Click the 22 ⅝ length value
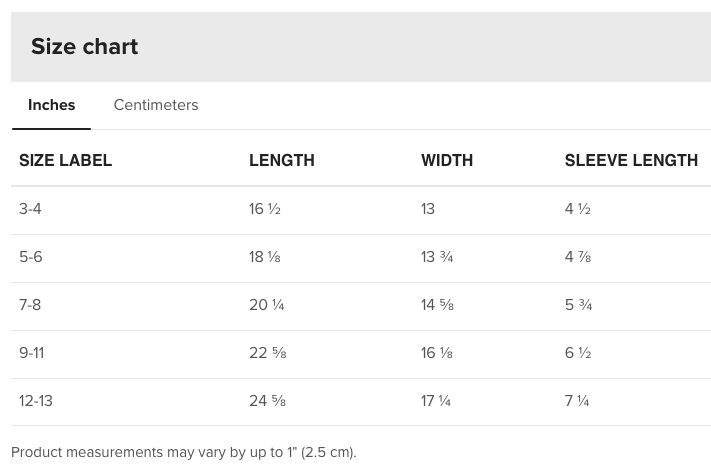The width and height of the screenshot is (711, 474). coord(267,353)
